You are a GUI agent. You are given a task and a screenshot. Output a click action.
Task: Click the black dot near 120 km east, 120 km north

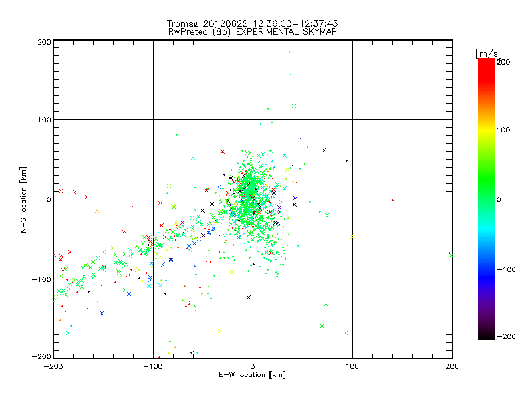point(374,104)
